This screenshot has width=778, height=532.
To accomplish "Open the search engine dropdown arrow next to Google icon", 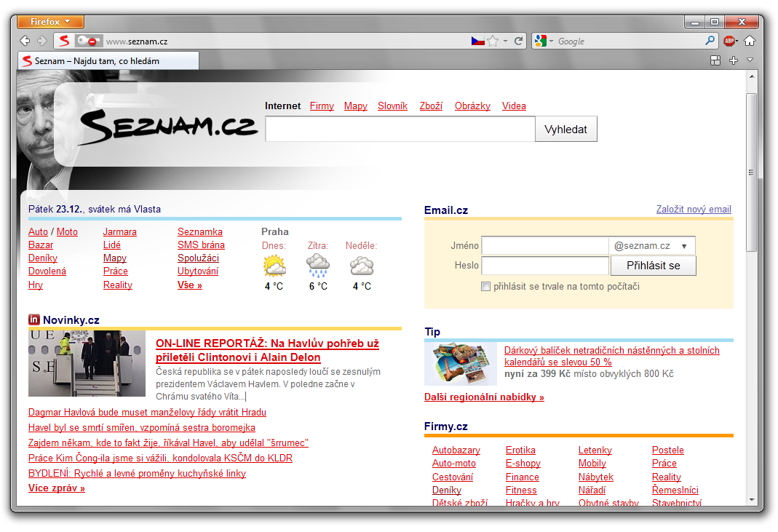I will [551, 41].
